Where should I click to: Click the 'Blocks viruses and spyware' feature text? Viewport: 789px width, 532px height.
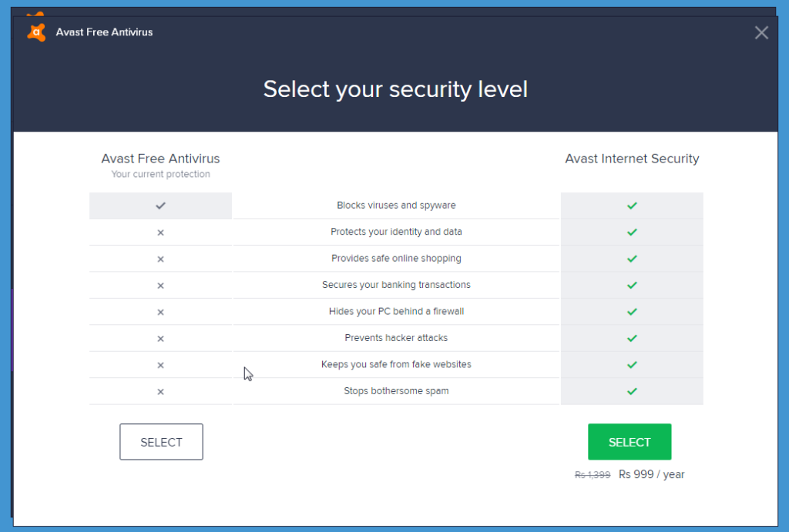pos(396,205)
